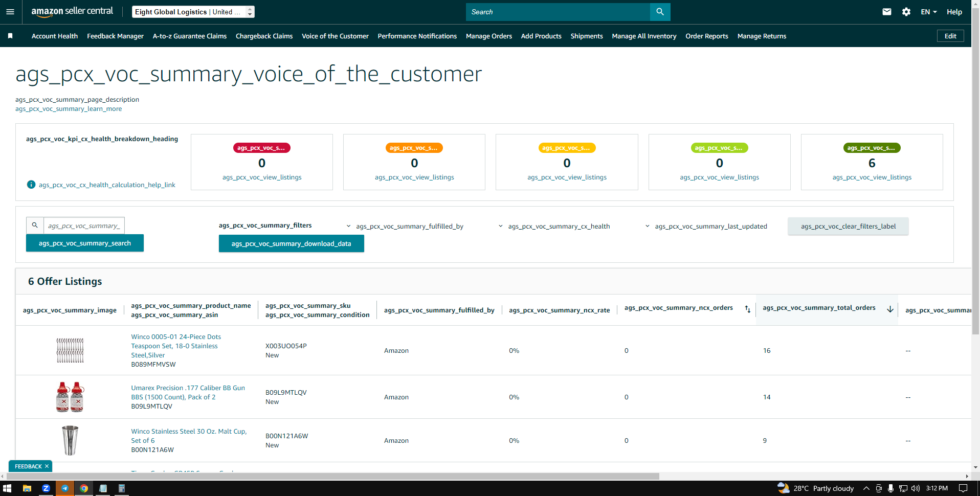Viewport: 980px width, 496px height.
Task: Open the messages mail icon
Action: pos(887,12)
